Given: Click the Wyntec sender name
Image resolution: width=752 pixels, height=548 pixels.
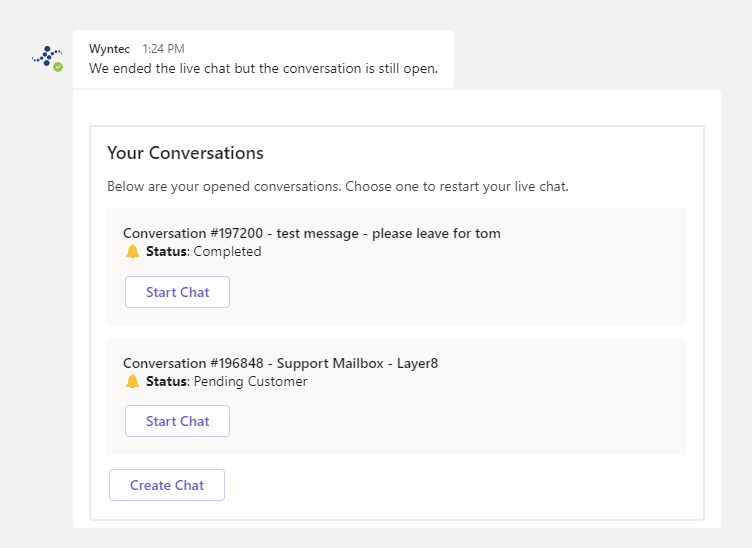Looking at the screenshot, I should (x=110, y=48).
